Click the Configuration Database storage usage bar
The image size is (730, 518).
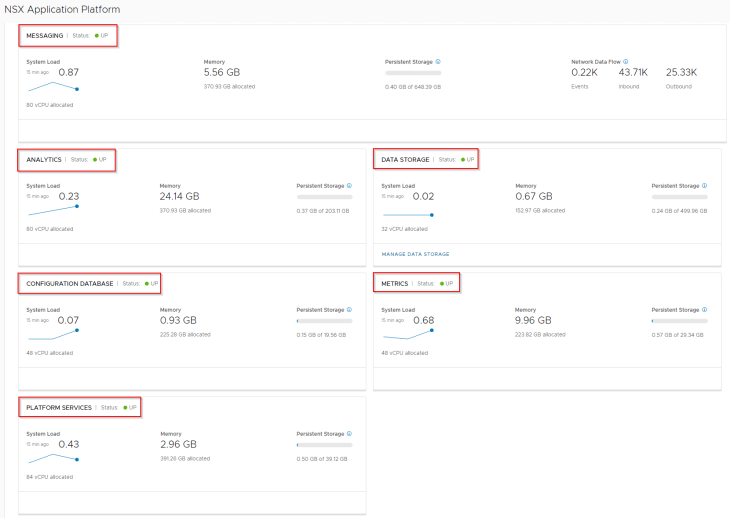[324, 321]
